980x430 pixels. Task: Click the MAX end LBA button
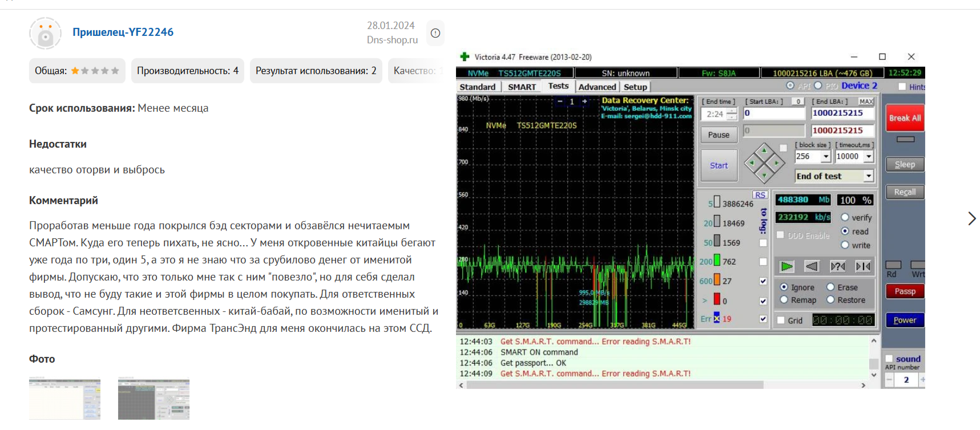866,102
